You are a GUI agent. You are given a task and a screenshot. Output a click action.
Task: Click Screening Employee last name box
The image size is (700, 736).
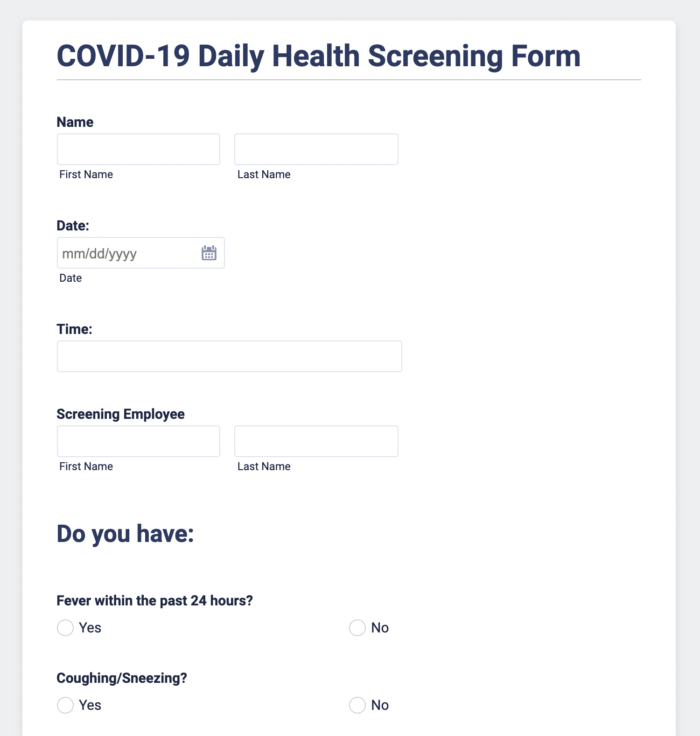click(x=316, y=441)
